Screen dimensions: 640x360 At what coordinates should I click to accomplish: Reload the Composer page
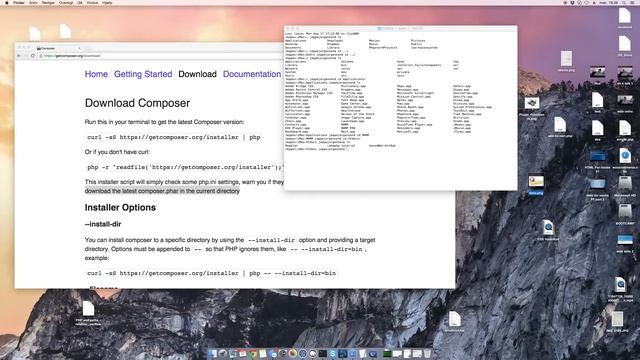pyautogui.click(x=33, y=56)
